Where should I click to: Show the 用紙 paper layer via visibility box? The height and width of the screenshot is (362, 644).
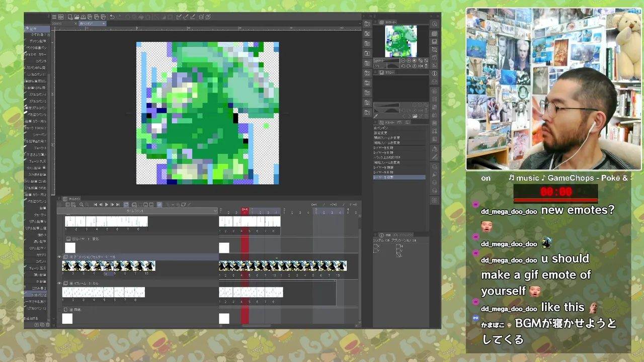[x=59, y=310]
